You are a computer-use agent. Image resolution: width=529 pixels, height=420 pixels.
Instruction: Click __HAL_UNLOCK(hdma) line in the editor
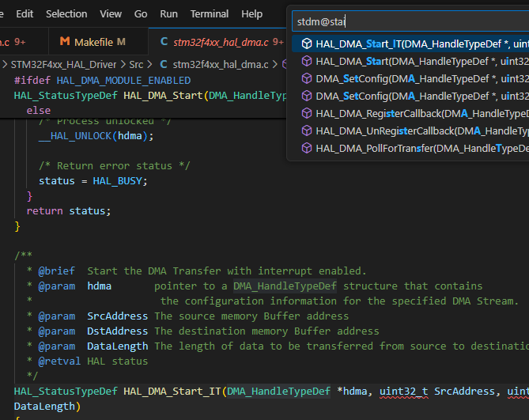pos(96,135)
